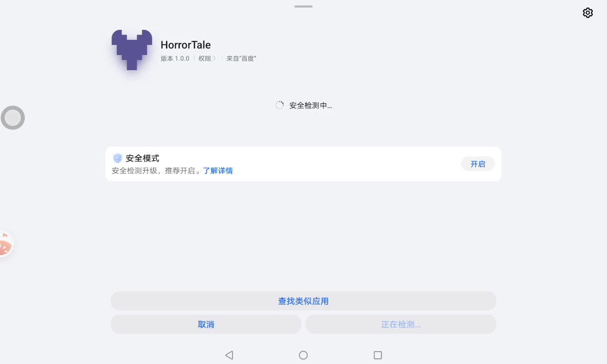Tap the 版本 1.0.0 version text

[175, 58]
